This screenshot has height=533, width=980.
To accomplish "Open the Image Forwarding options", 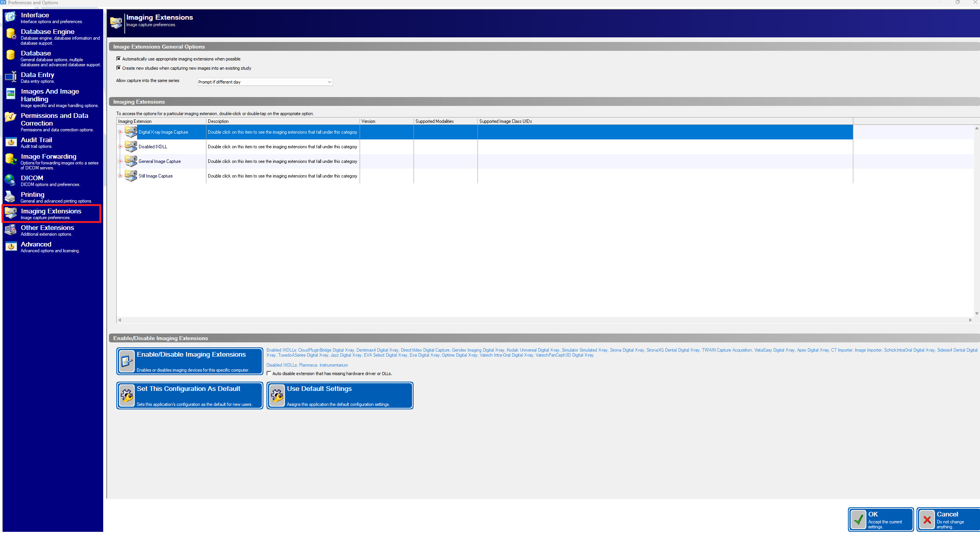I will 53,161.
